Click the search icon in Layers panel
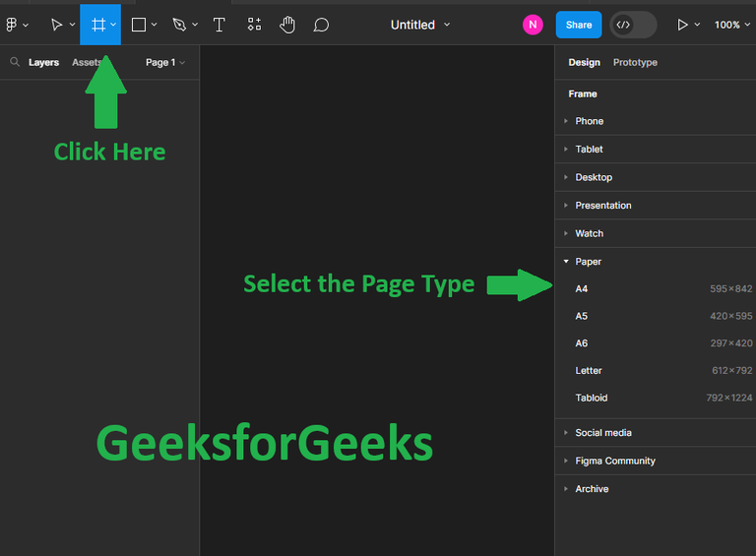Image resolution: width=756 pixels, height=556 pixels. click(x=15, y=62)
